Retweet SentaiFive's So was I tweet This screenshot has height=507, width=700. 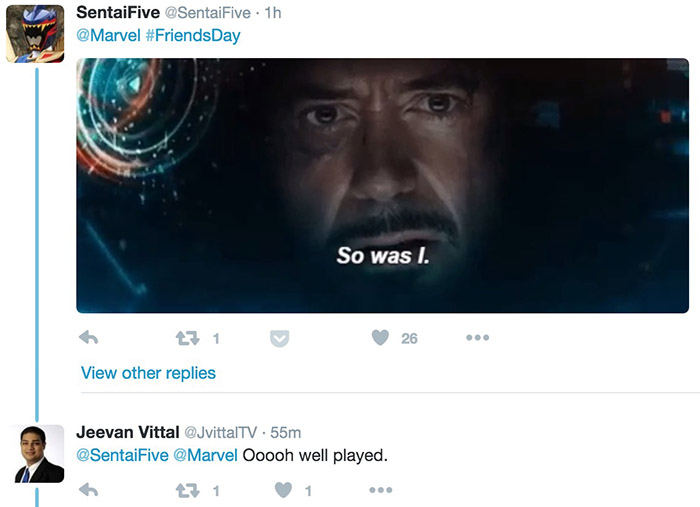[x=187, y=339]
